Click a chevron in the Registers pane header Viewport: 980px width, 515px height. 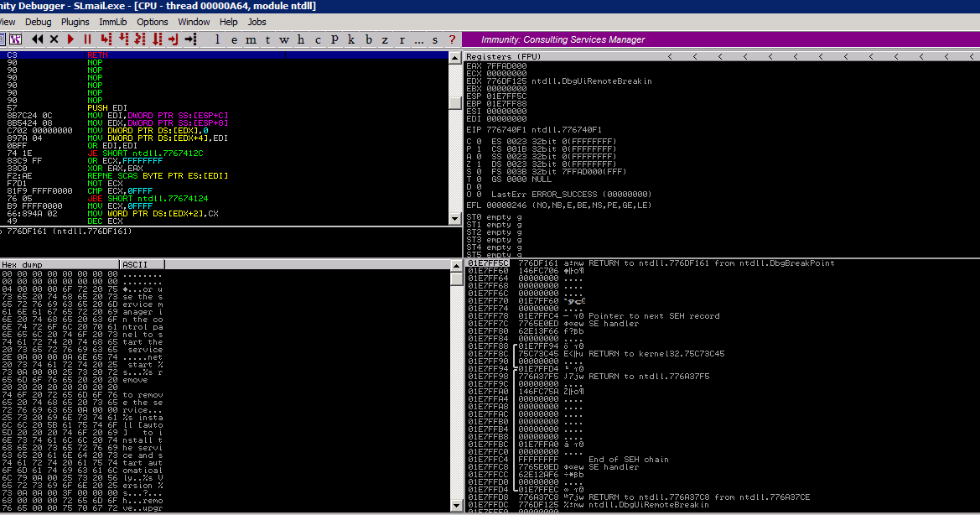pos(671,56)
